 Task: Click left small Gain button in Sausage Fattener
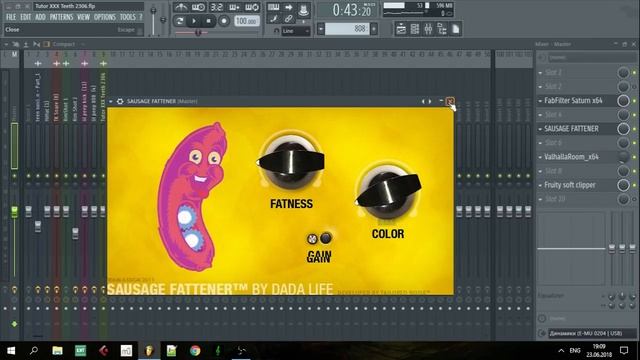pyautogui.click(x=312, y=239)
